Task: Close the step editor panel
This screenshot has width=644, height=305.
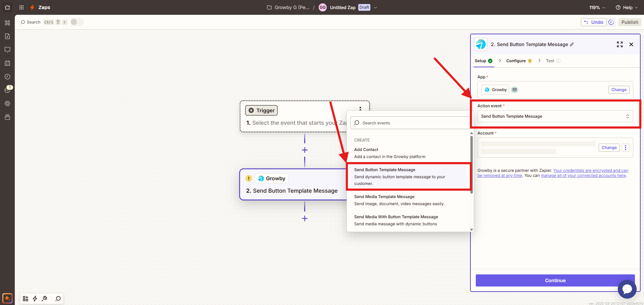Action: pos(631,44)
